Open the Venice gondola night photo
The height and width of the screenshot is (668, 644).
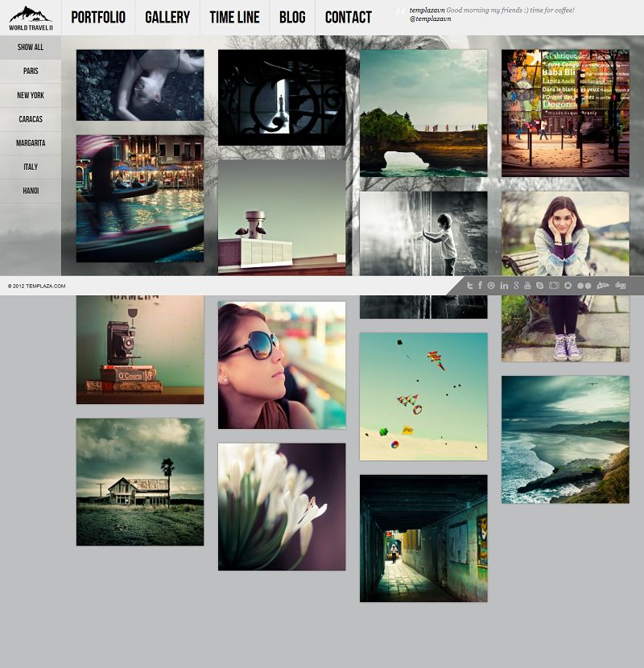(x=140, y=199)
